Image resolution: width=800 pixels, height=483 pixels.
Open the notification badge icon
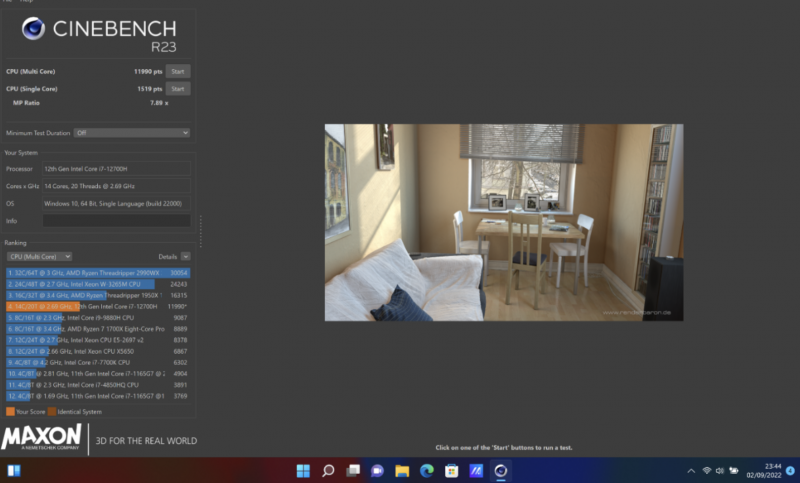790,470
